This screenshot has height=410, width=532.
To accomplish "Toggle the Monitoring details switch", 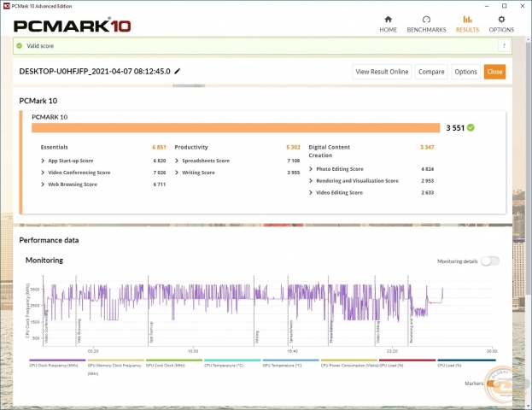I will (490, 261).
